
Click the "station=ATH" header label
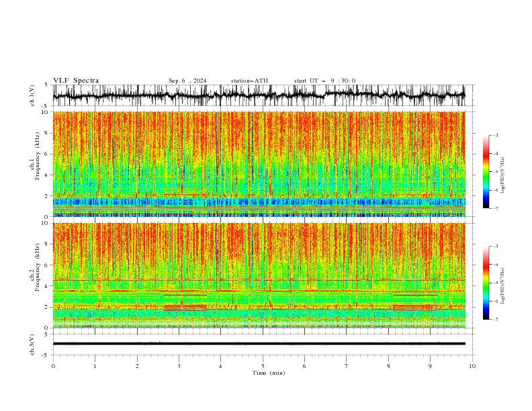pos(249,81)
